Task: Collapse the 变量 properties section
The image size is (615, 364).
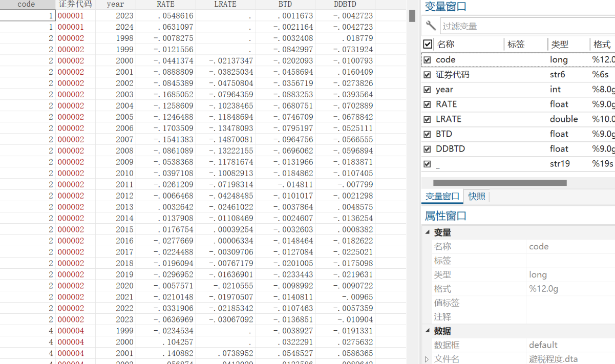Action: click(428, 232)
